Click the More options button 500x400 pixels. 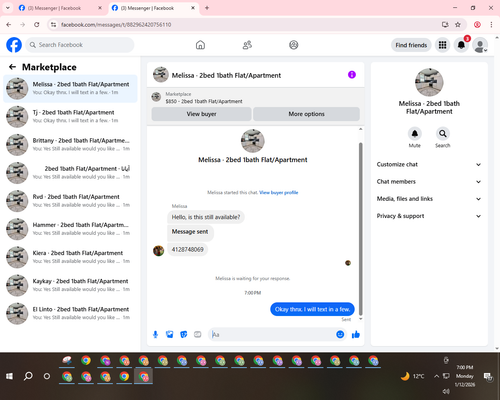point(306,114)
